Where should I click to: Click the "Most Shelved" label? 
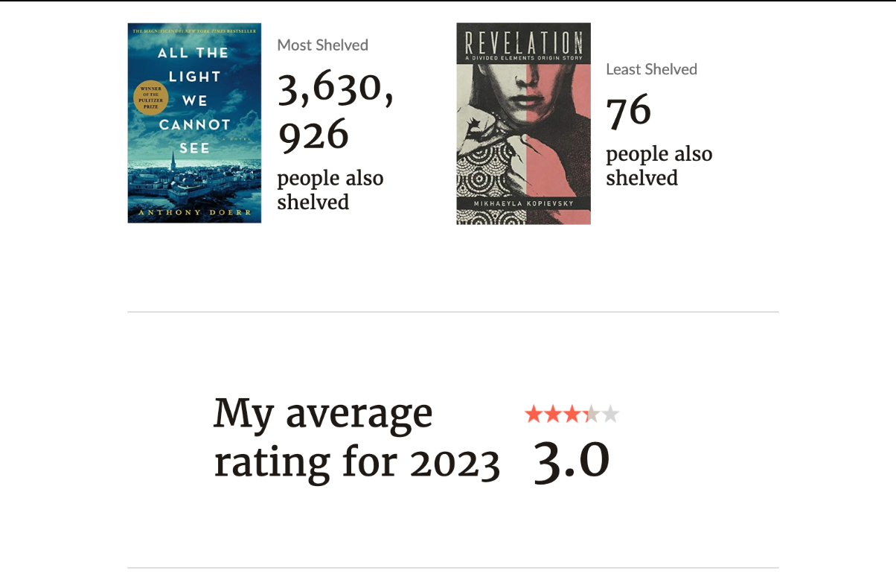pyautogui.click(x=322, y=45)
